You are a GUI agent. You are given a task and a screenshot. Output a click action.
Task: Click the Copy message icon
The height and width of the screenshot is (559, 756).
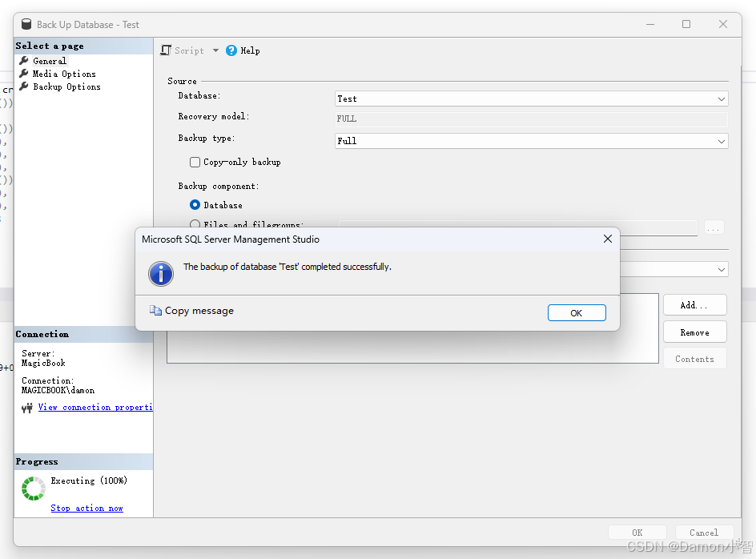(155, 311)
